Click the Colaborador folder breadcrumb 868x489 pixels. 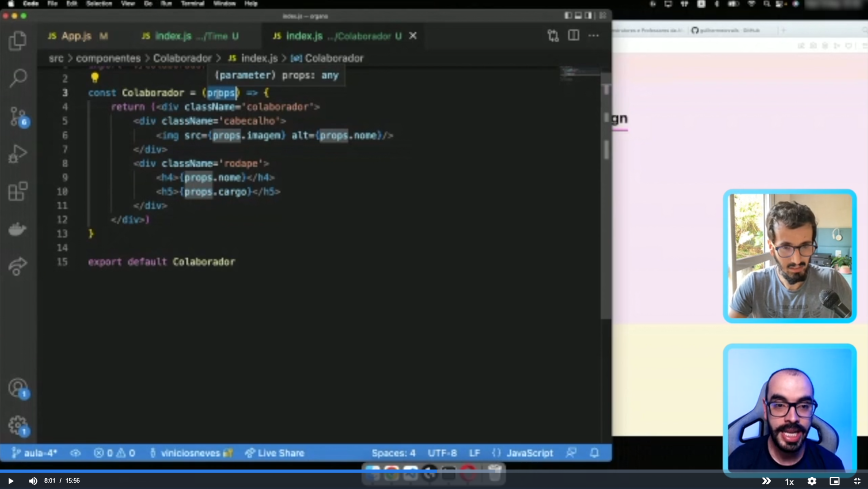pyautogui.click(x=182, y=58)
